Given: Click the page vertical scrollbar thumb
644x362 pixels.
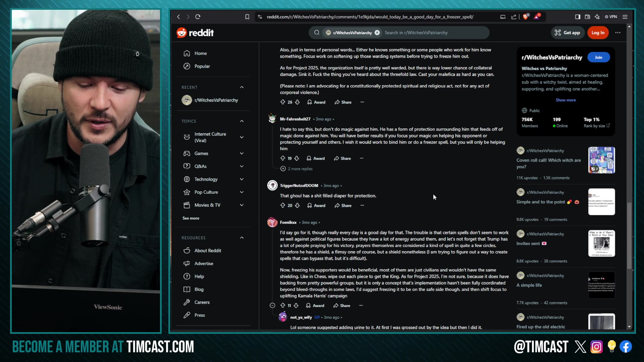Looking at the screenshot, I should point(629,236).
